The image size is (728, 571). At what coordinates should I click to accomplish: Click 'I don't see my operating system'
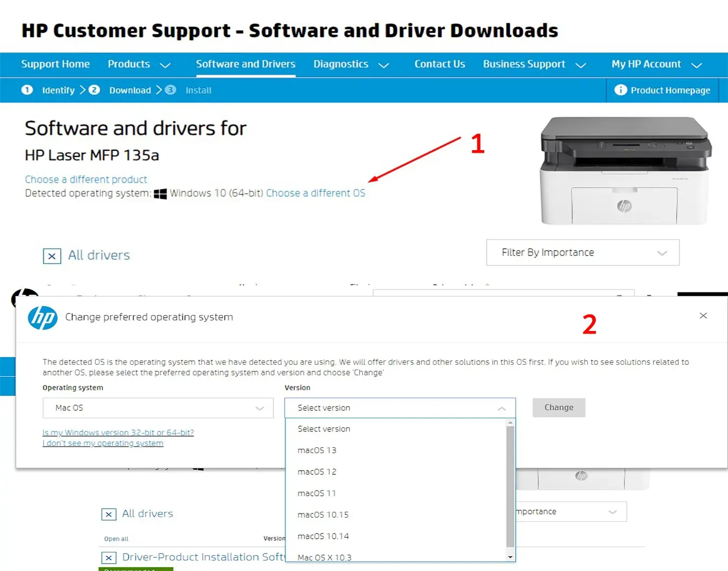(103, 443)
